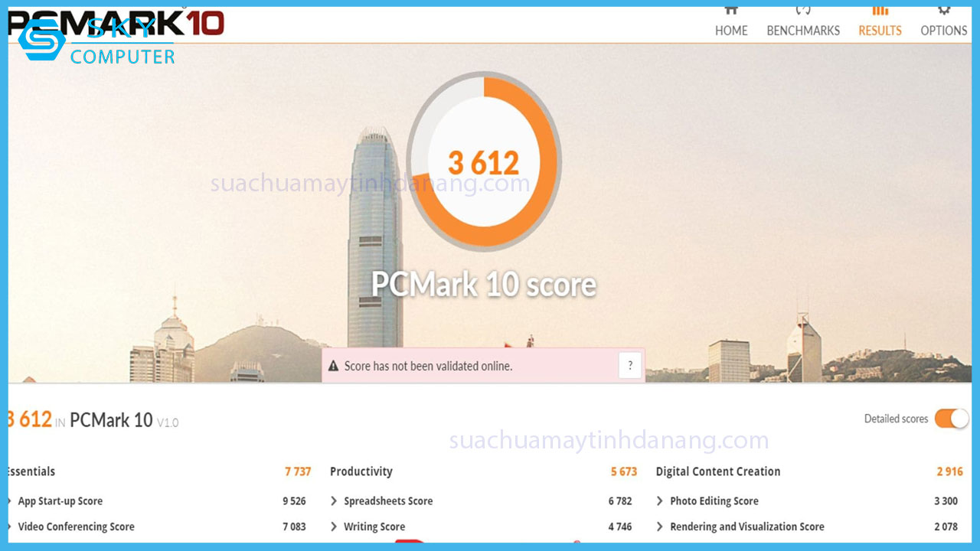Click the orange bar chart Results icon
Screen dimensions: 980x551
[879, 10]
